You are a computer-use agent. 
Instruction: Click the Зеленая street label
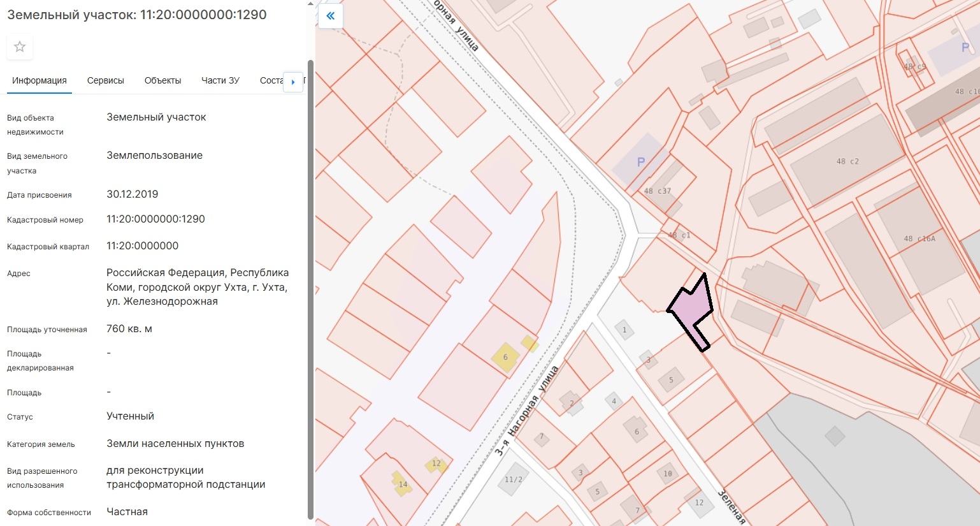click(x=731, y=507)
